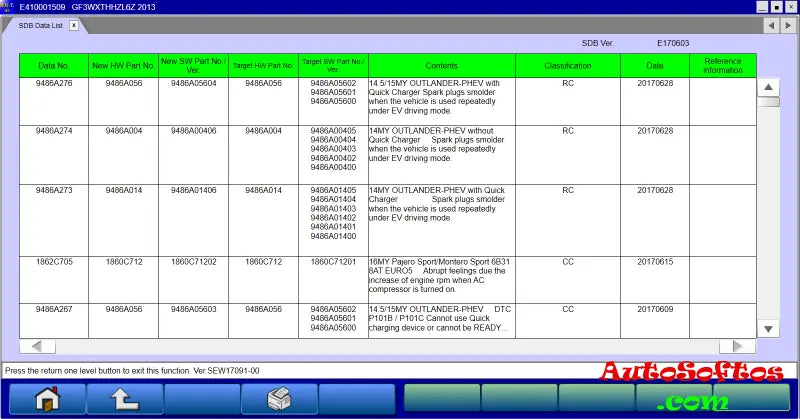Close the SDB Data List tab

pos(74,25)
